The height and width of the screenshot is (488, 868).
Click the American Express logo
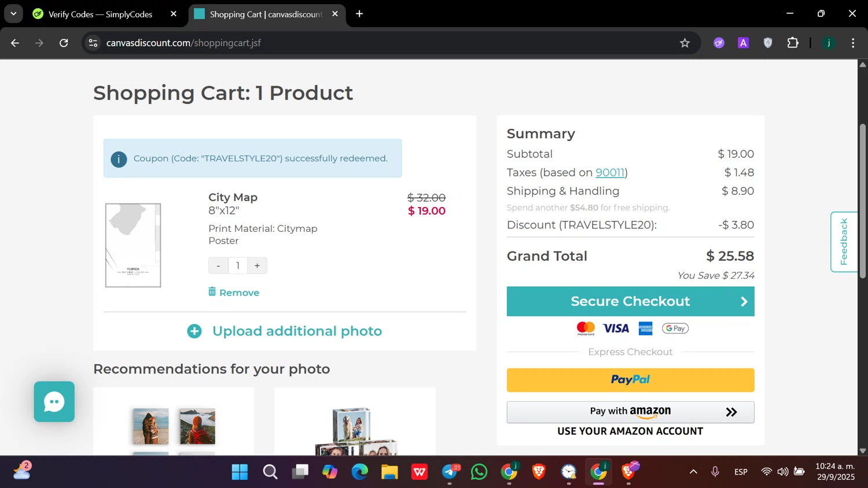(645, 328)
